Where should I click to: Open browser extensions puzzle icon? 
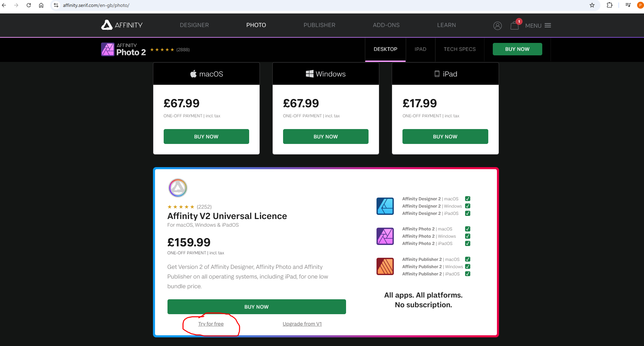tap(610, 5)
